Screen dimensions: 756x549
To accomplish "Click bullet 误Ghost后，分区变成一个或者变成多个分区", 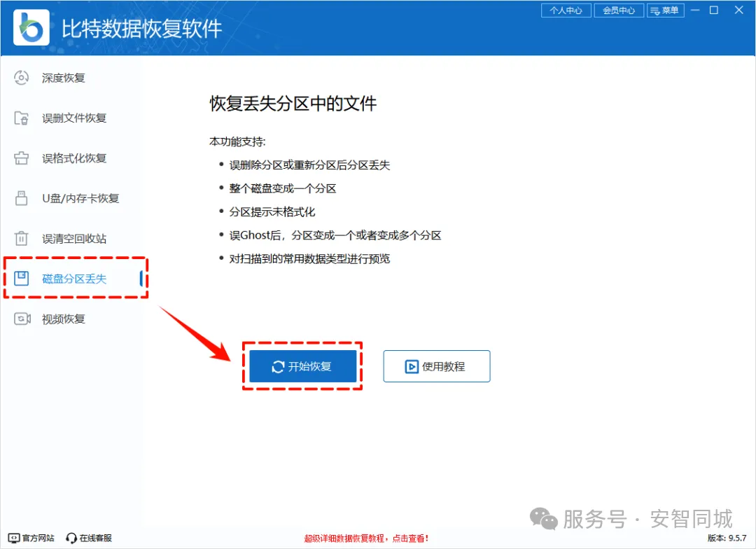I will 335,235.
